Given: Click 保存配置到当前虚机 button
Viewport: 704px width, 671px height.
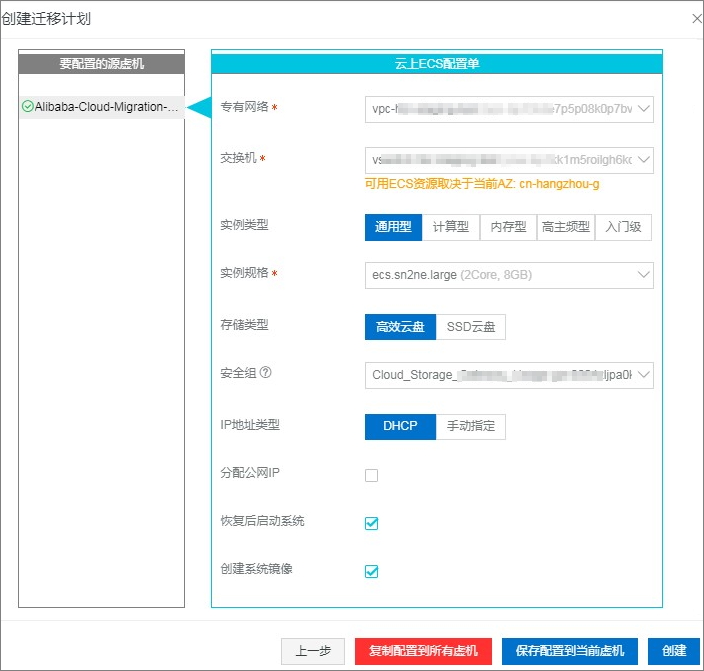Looking at the screenshot, I should [x=570, y=651].
